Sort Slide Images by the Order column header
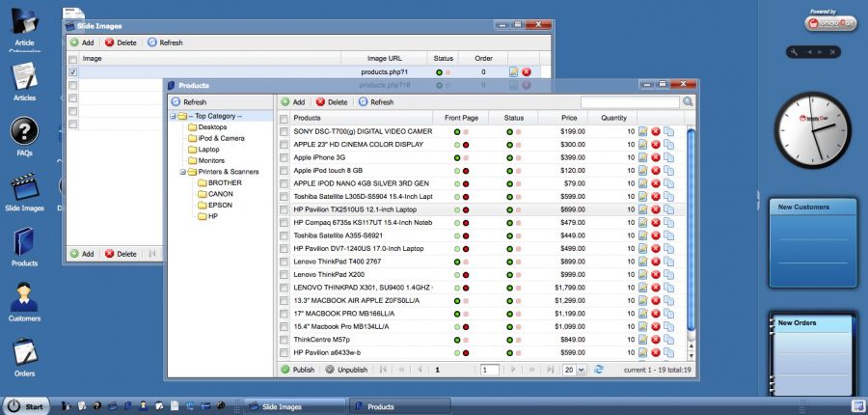The image size is (868, 415). point(483,58)
